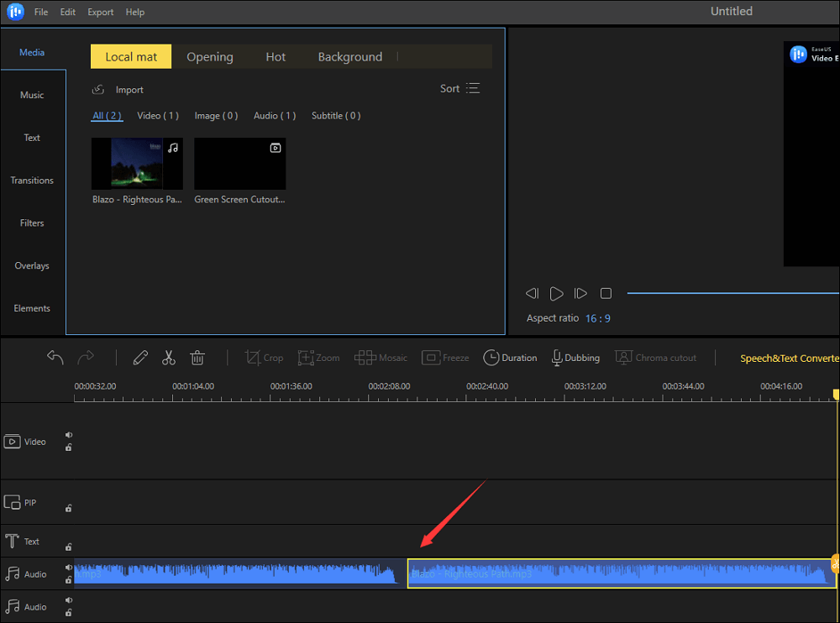
Task: Change the 16 : 9 aspect ratio
Action: pyautogui.click(x=598, y=318)
